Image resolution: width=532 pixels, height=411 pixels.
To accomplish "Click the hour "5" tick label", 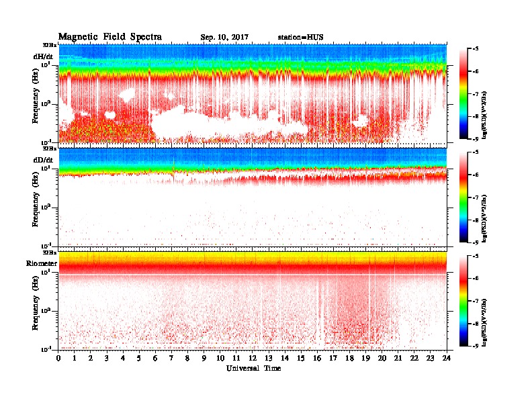I will (x=139, y=358).
